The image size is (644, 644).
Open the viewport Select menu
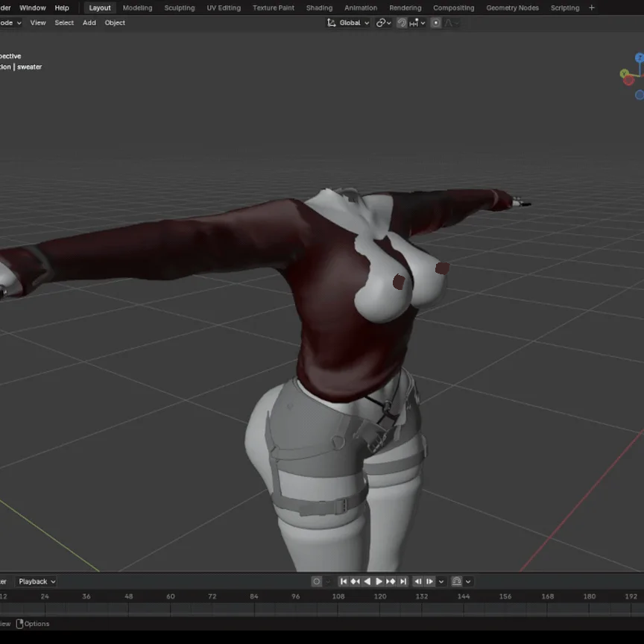click(64, 23)
